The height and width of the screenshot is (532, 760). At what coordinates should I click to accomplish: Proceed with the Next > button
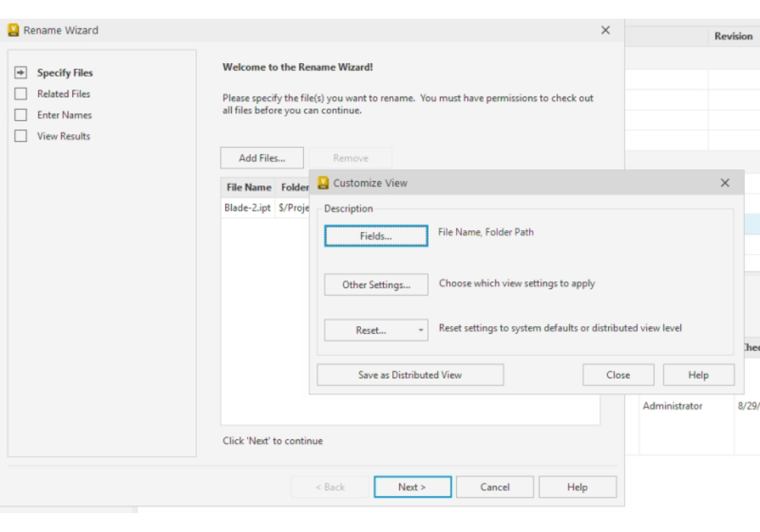click(412, 487)
